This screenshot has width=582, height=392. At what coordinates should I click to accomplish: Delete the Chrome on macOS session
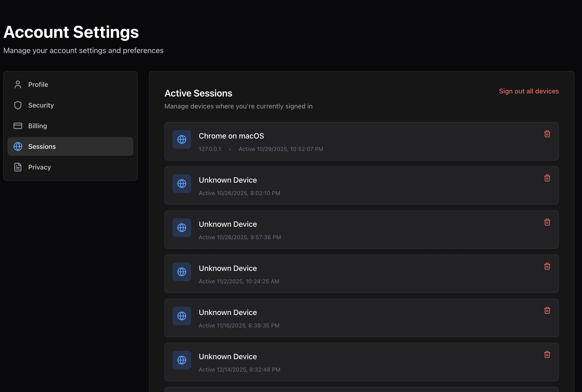[x=547, y=134]
